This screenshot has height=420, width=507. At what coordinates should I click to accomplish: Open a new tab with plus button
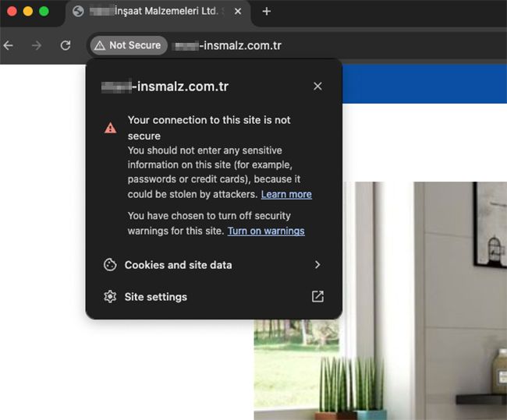click(x=267, y=12)
